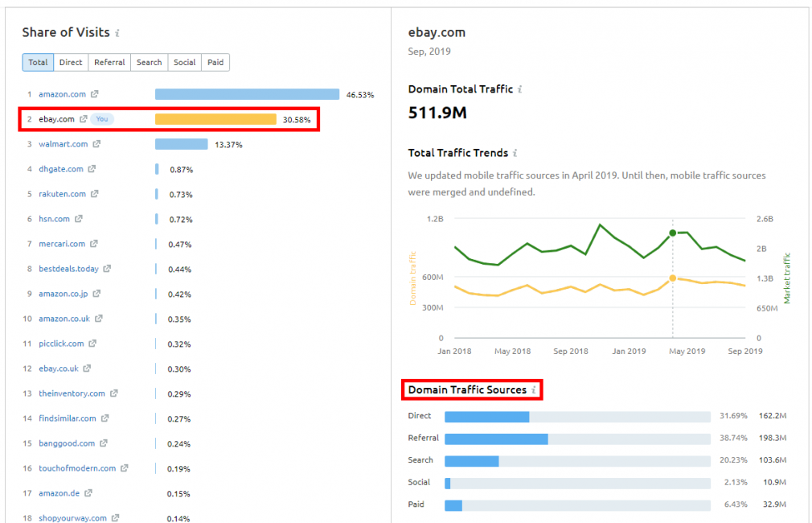Image resolution: width=812 pixels, height=523 pixels.
Task: Open external link icon next to ebay.co.uk
Action: [x=87, y=369]
